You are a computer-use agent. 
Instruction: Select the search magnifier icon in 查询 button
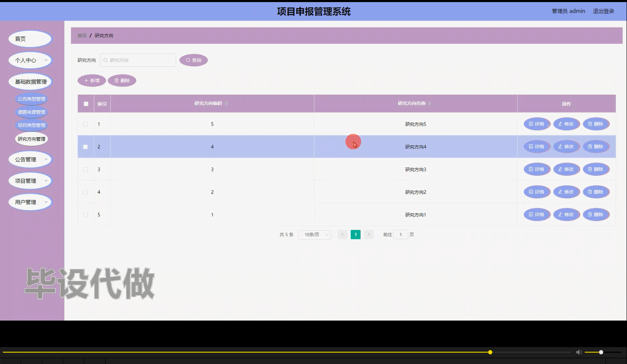pyautogui.click(x=188, y=60)
